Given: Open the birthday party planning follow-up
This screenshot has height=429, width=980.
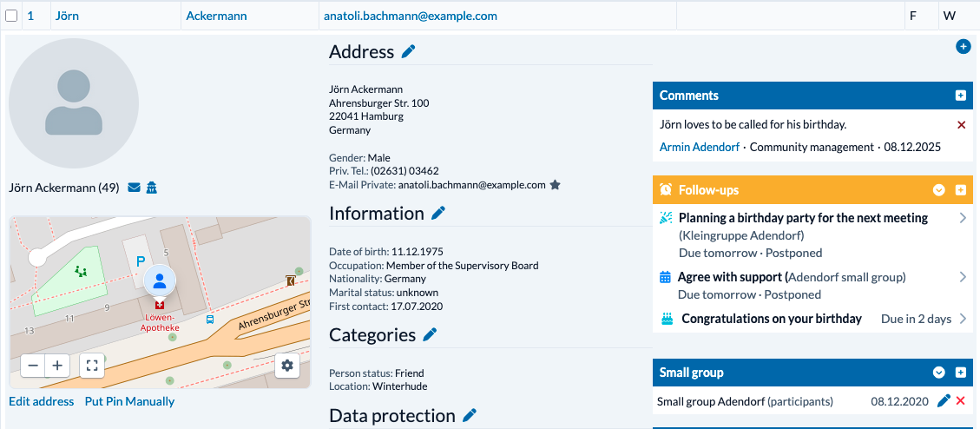Looking at the screenshot, I should [803, 218].
